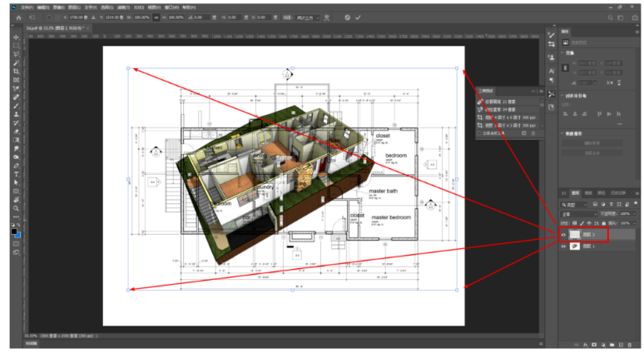644x354 pixels.
Task: Hide layer 2 with its eye icon
Action: click(563, 235)
